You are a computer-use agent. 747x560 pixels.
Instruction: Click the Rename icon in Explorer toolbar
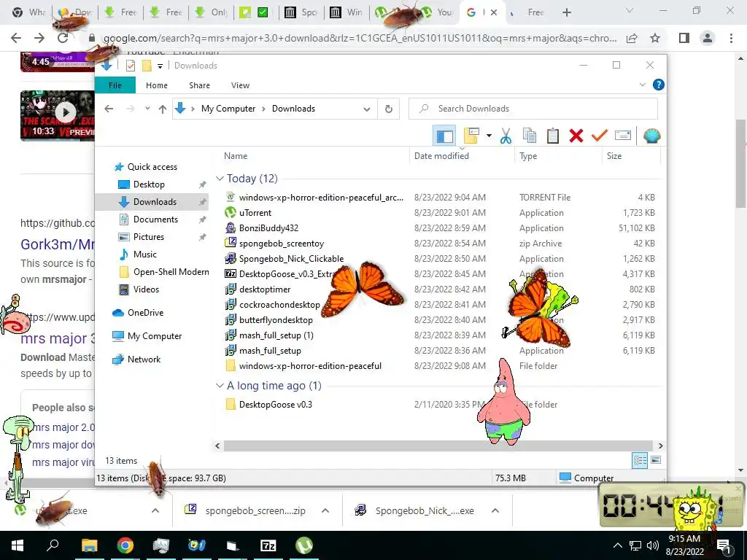pyautogui.click(x=623, y=136)
